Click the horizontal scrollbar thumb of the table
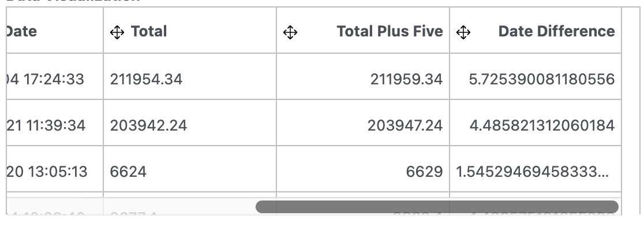The height and width of the screenshot is (245, 644). point(437,207)
